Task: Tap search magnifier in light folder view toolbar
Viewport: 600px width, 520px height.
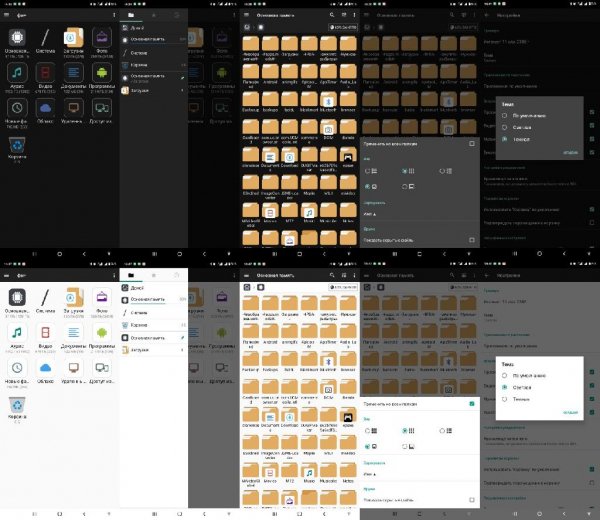Action: pyautogui.click(x=332, y=275)
